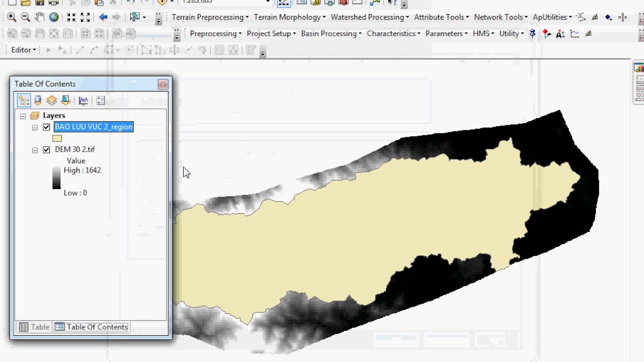This screenshot has height=362, width=644.
Task: Collapse the Layers data frame tree
Action: pyautogui.click(x=23, y=116)
